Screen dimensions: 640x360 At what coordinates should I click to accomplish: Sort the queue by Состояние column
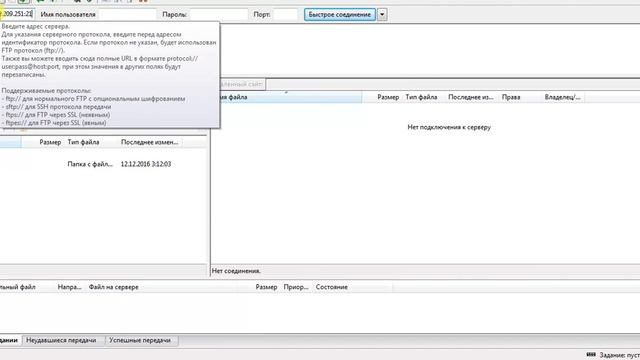[x=331, y=287]
